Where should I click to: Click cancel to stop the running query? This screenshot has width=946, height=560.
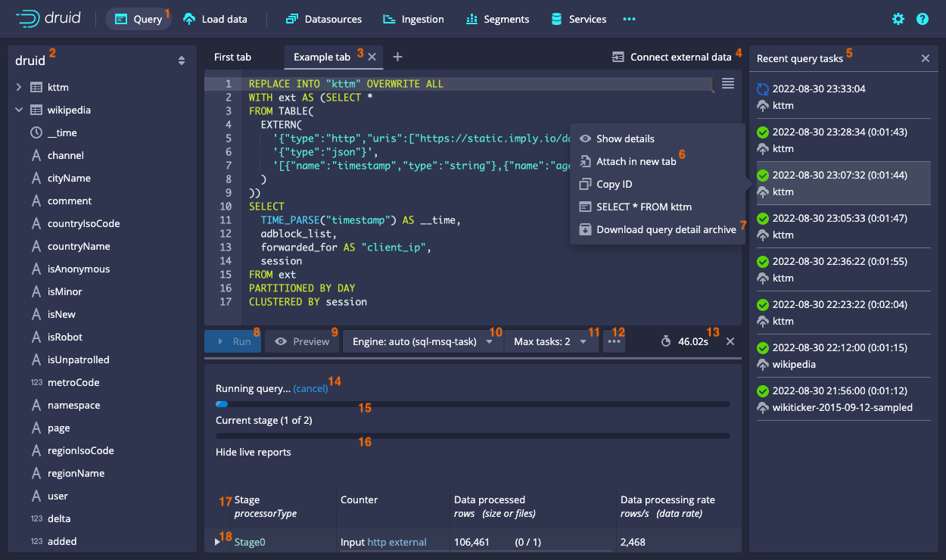(310, 388)
